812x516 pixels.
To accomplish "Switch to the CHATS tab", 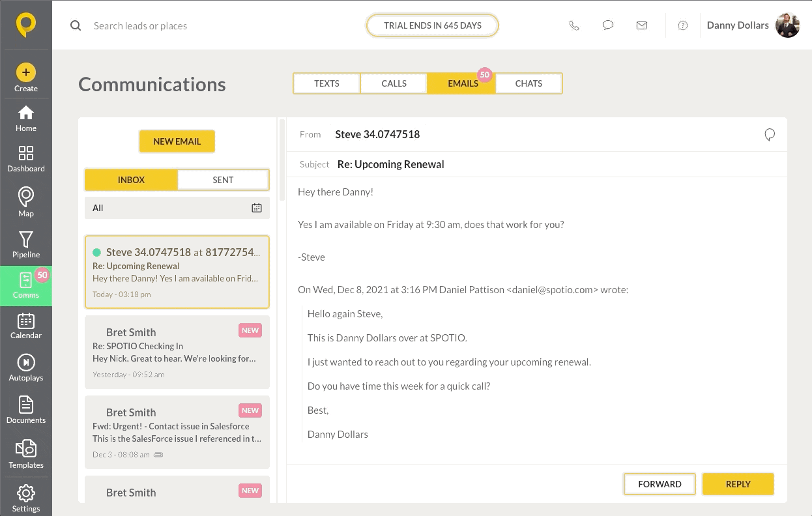I will pos(529,83).
